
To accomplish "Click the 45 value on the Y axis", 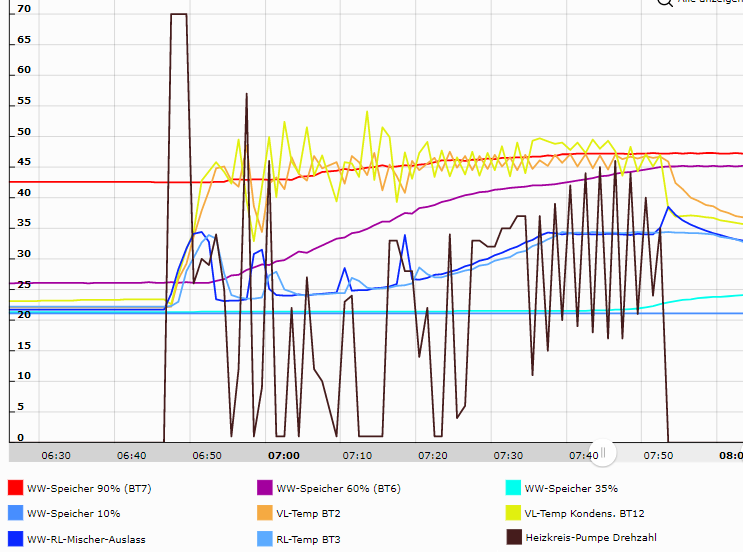I will [24, 162].
